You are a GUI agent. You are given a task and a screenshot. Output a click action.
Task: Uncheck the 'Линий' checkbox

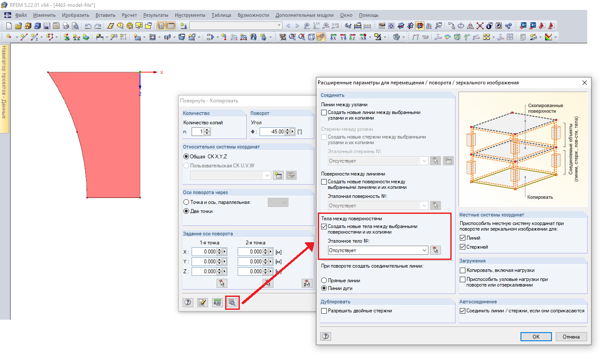tap(463, 238)
